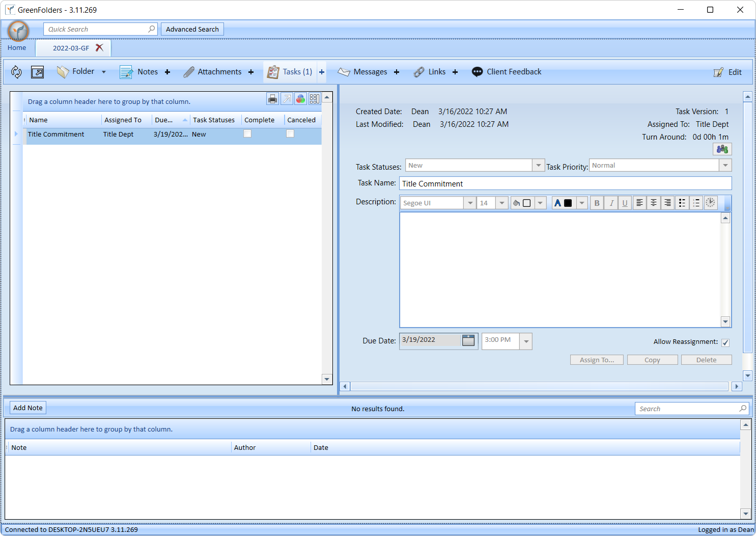Add a new note with the Notes plus
756x536 pixels.
click(167, 72)
